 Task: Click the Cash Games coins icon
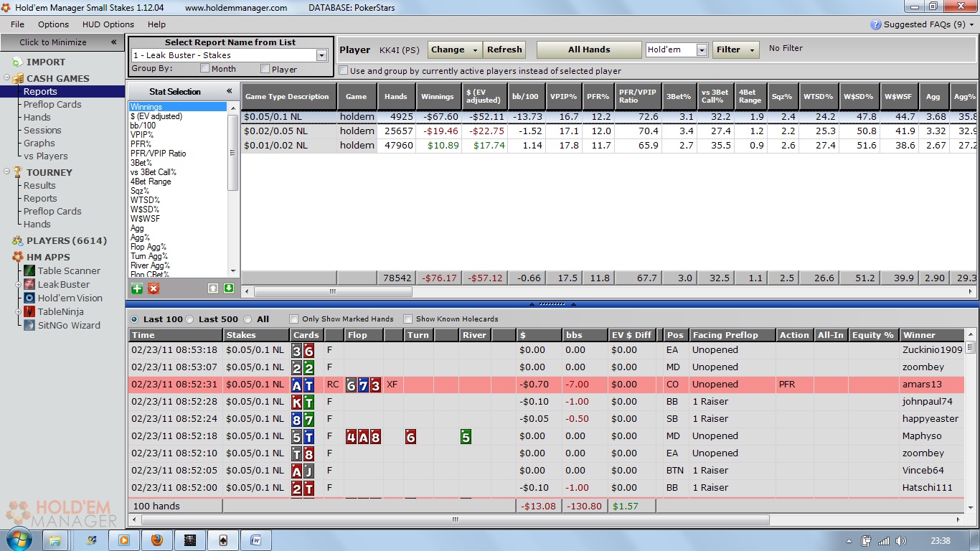pos(17,78)
